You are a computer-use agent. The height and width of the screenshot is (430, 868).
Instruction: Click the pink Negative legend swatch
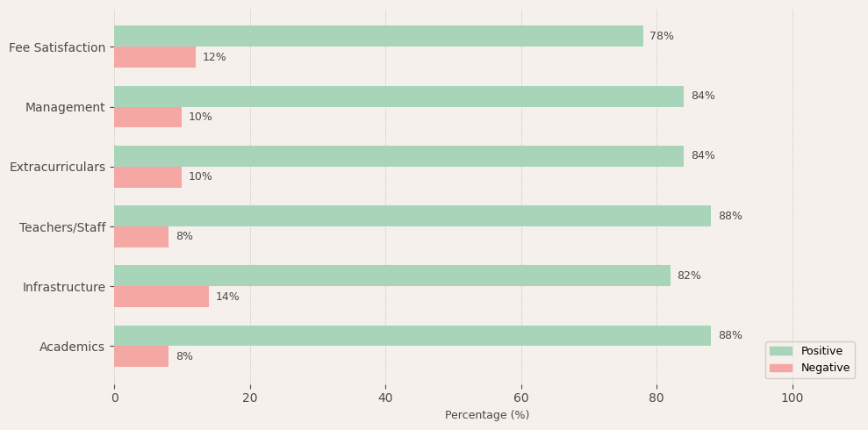pyautogui.click(x=780, y=369)
